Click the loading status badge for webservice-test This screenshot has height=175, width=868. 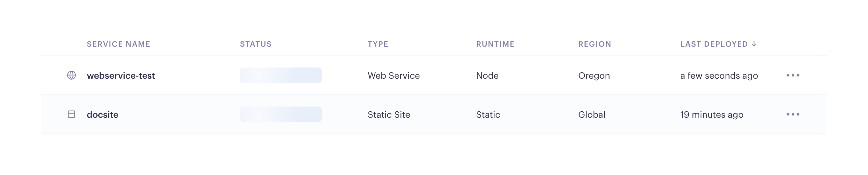coord(281,75)
